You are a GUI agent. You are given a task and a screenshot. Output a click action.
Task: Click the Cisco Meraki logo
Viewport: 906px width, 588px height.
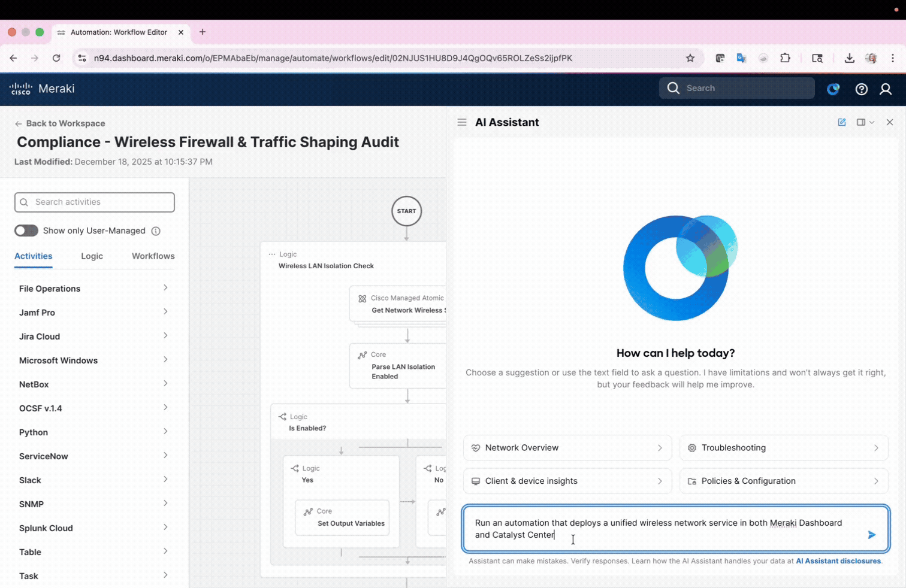pos(41,89)
